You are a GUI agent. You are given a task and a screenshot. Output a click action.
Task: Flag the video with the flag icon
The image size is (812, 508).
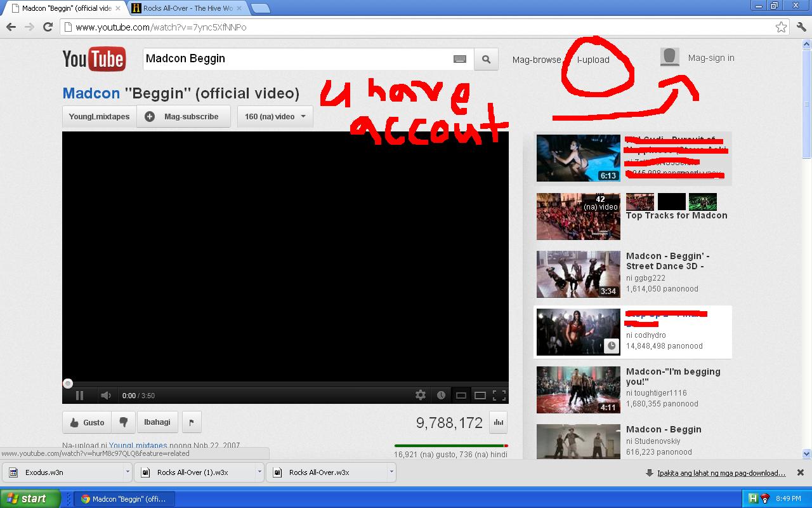(x=192, y=422)
